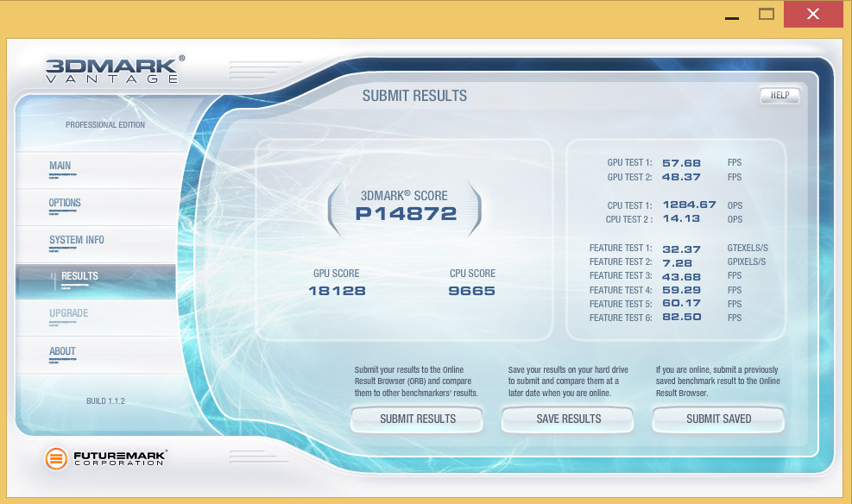Click Feature Test 1 value 32.37
The height and width of the screenshot is (504, 852).
tap(681, 249)
